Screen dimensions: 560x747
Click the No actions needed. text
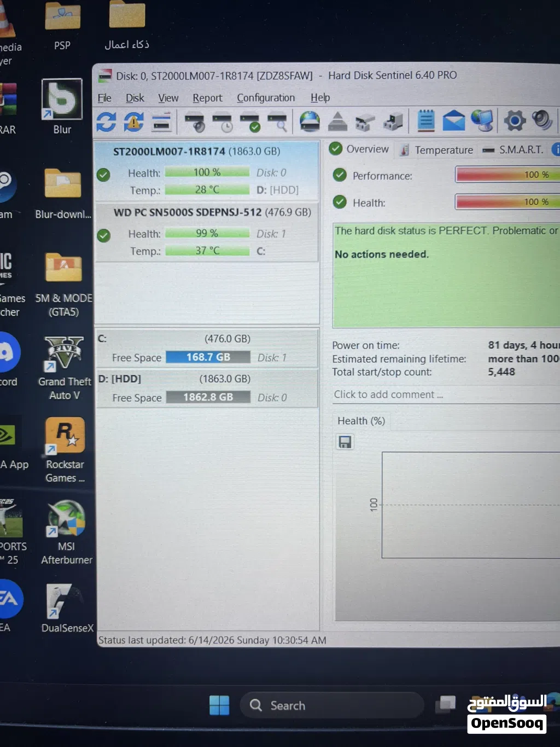click(382, 254)
